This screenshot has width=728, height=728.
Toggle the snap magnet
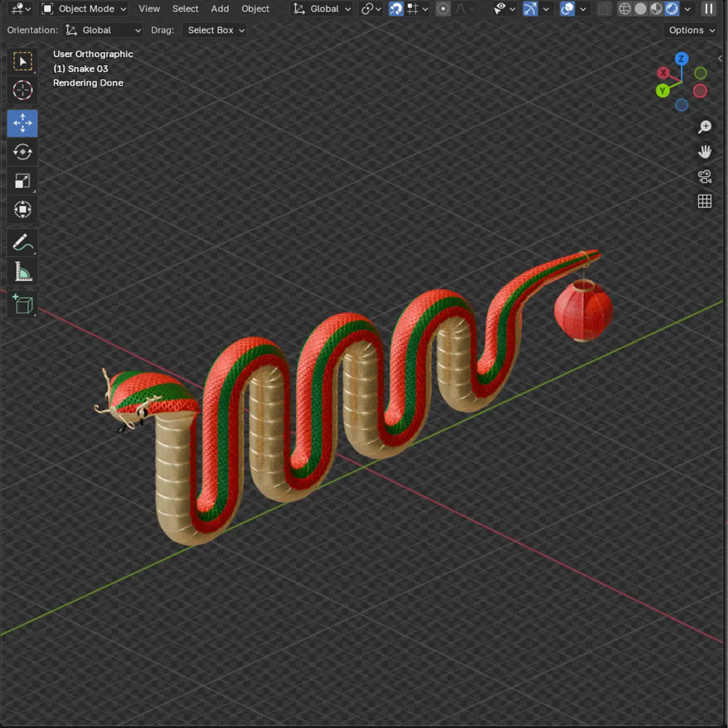(396, 8)
